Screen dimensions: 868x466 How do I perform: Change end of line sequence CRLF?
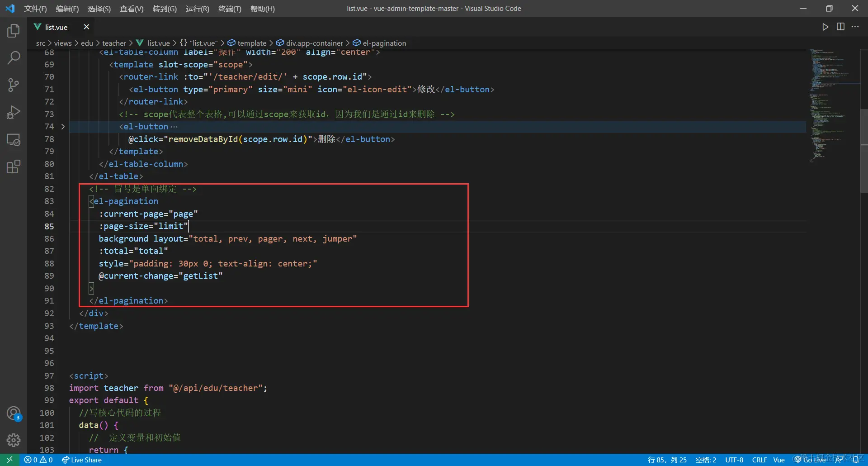coord(759,460)
